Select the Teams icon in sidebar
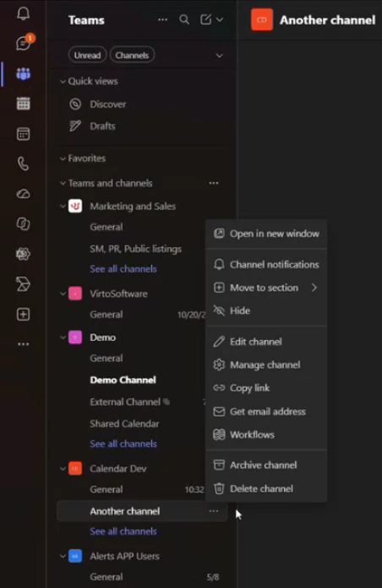382x588 pixels. [x=23, y=74]
